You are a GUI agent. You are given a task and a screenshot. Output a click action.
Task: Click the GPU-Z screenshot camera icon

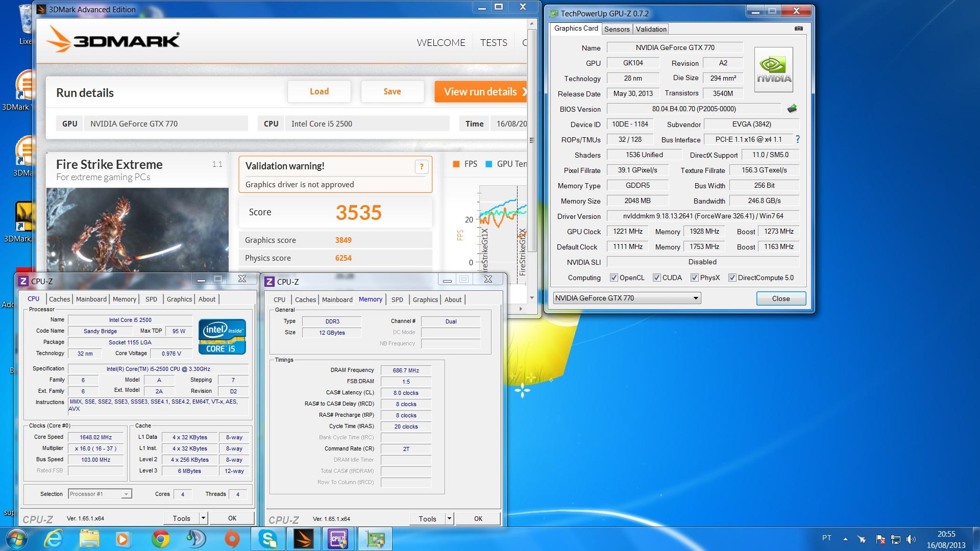[x=799, y=29]
